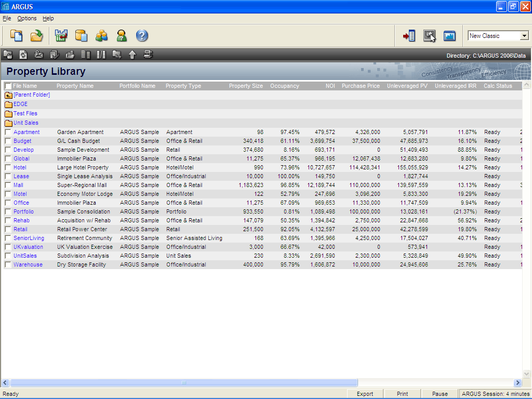The image size is (532, 399).
Task: Check the Warehouse row checkbox
Action: tap(8, 264)
